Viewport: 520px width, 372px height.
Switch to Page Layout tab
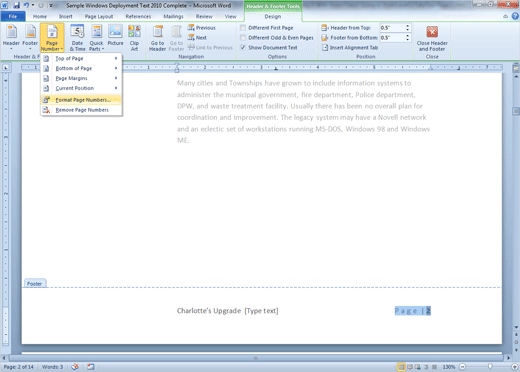99,16
